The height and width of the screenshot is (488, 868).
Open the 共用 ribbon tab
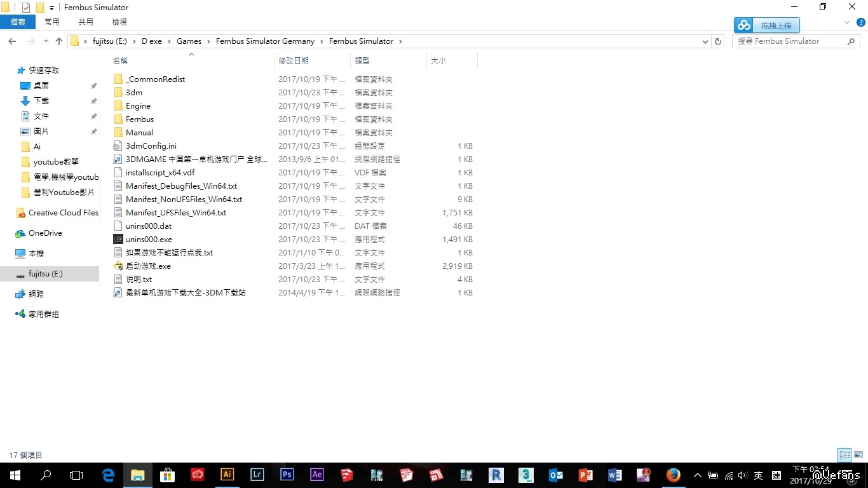[86, 22]
